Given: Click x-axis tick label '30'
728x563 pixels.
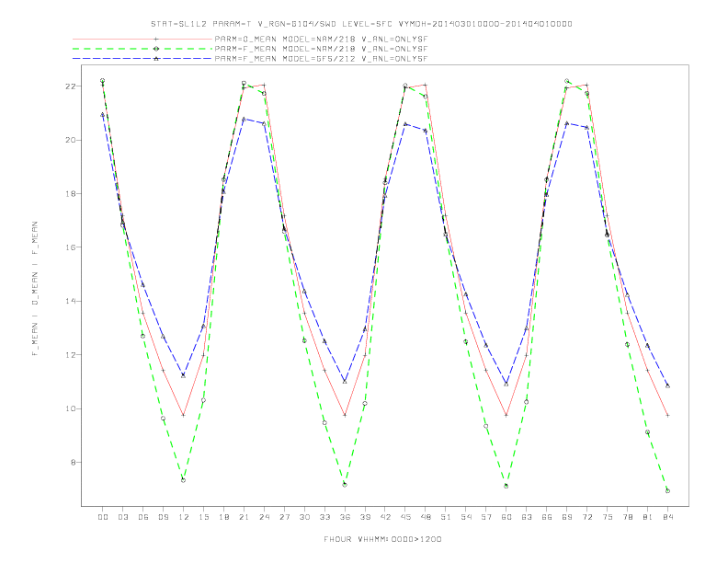Looking at the screenshot, I should tap(304, 517).
